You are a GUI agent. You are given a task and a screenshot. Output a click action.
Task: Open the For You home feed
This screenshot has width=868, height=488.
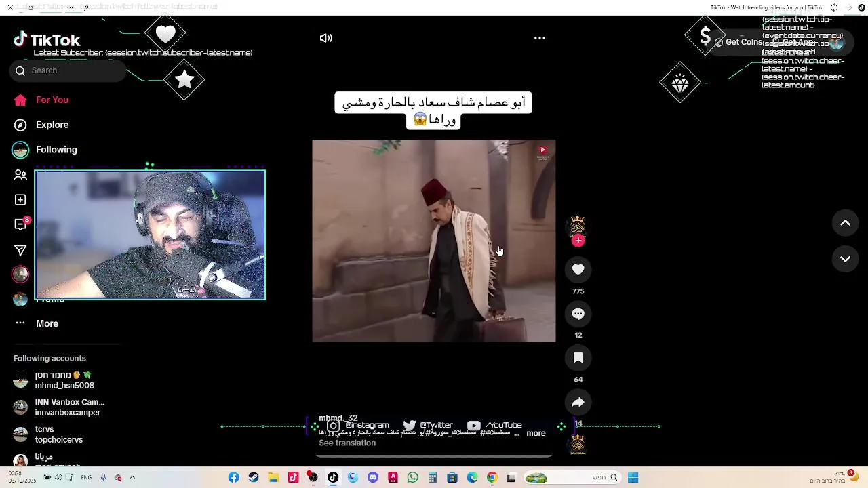pos(41,100)
